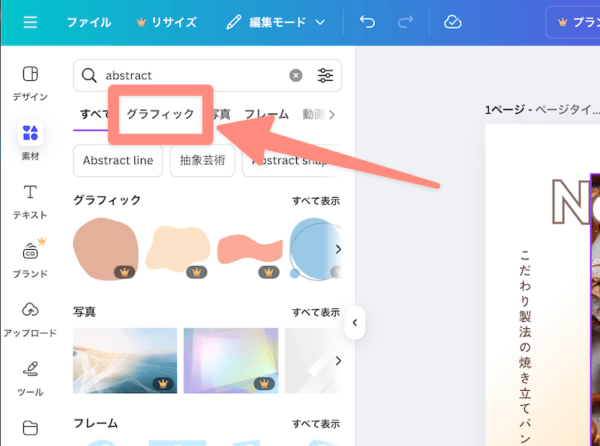
Task: Expand the 編集モード dropdown
Action: click(x=276, y=22)
